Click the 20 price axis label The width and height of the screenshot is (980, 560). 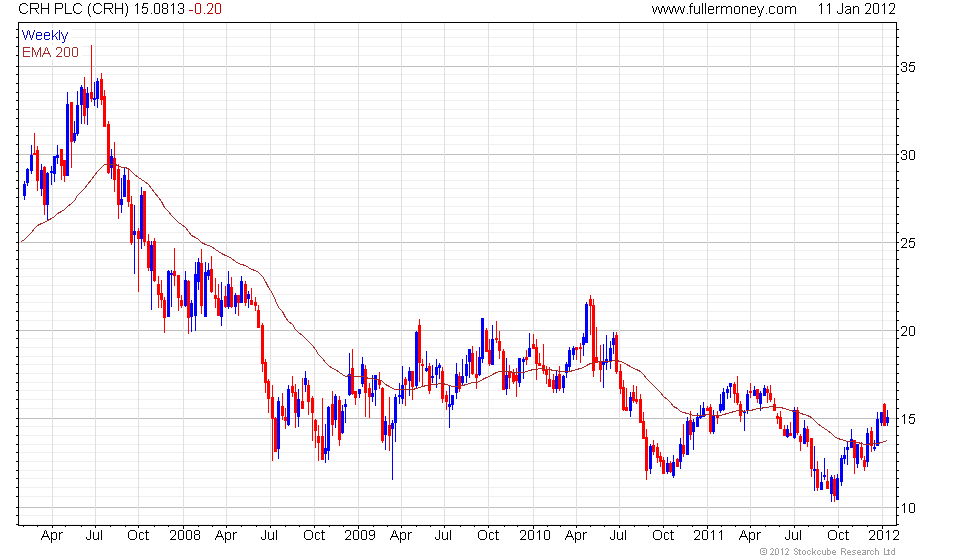point(908,331)
